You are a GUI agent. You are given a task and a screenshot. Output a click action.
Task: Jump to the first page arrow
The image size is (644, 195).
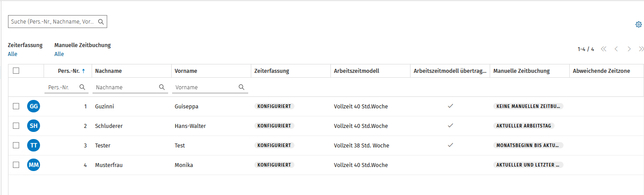[x=604, y=49]
